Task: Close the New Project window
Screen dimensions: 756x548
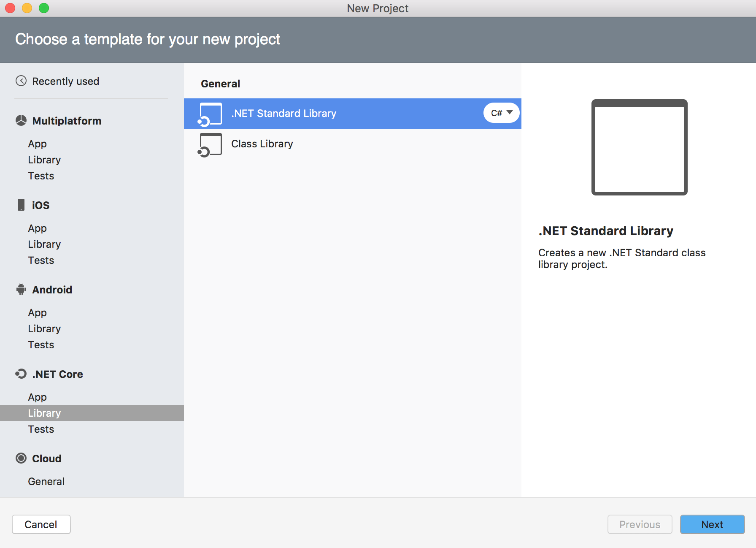Action: 10,8
